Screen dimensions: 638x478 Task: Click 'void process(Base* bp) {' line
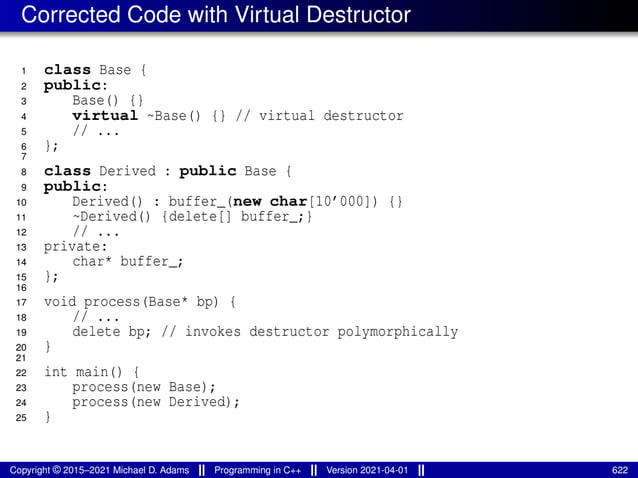(140, 302)
